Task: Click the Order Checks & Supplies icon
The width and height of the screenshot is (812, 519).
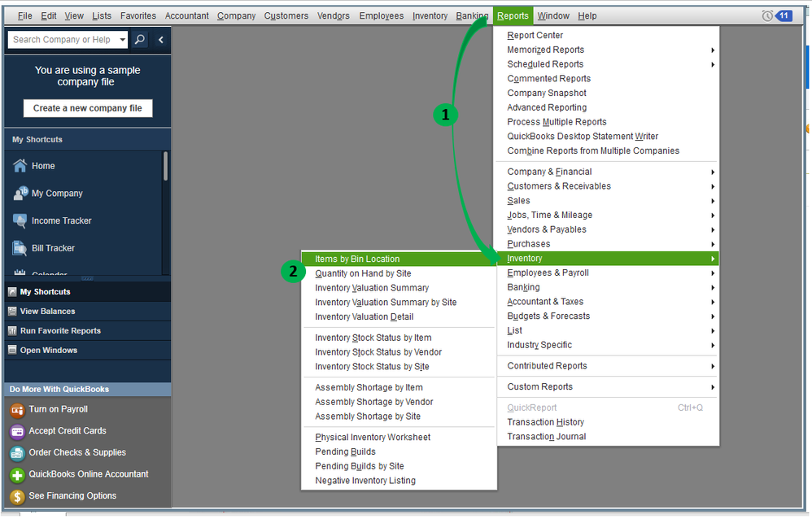Action: 17,453
